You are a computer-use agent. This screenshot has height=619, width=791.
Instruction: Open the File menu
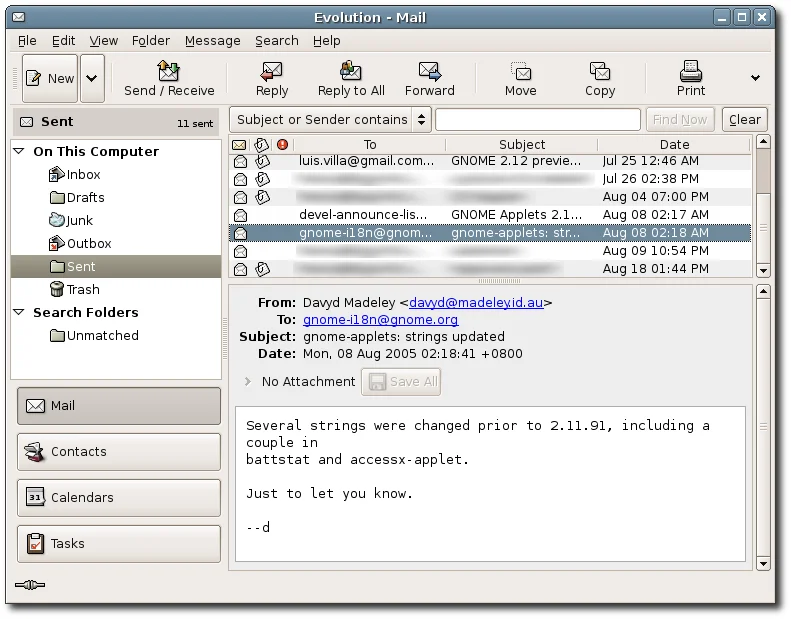point(27,40)
